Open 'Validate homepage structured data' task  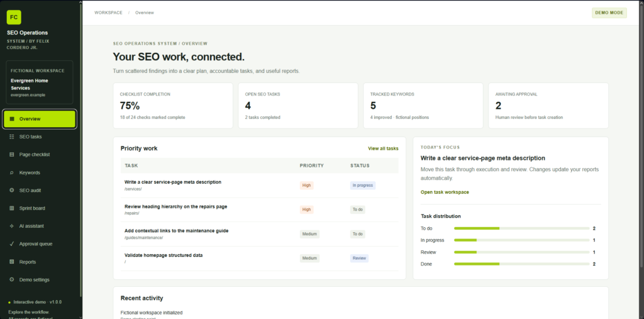click(x=260, y=259)
